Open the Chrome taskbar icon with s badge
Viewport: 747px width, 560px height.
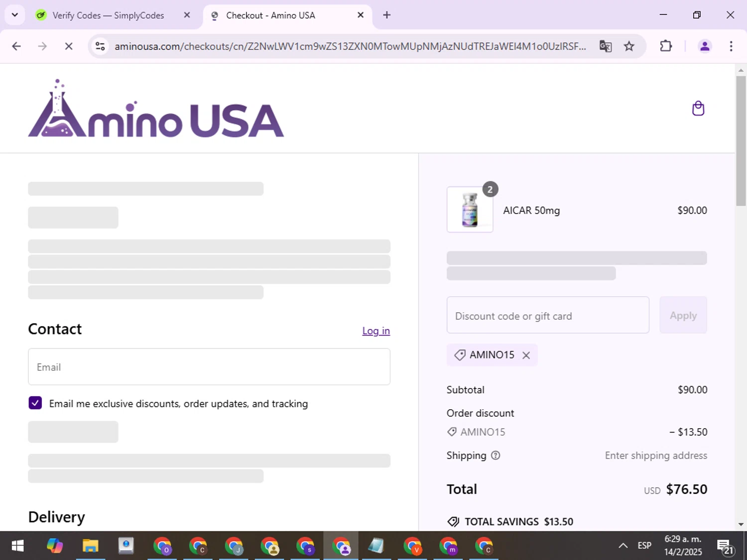tap(305, 546)
